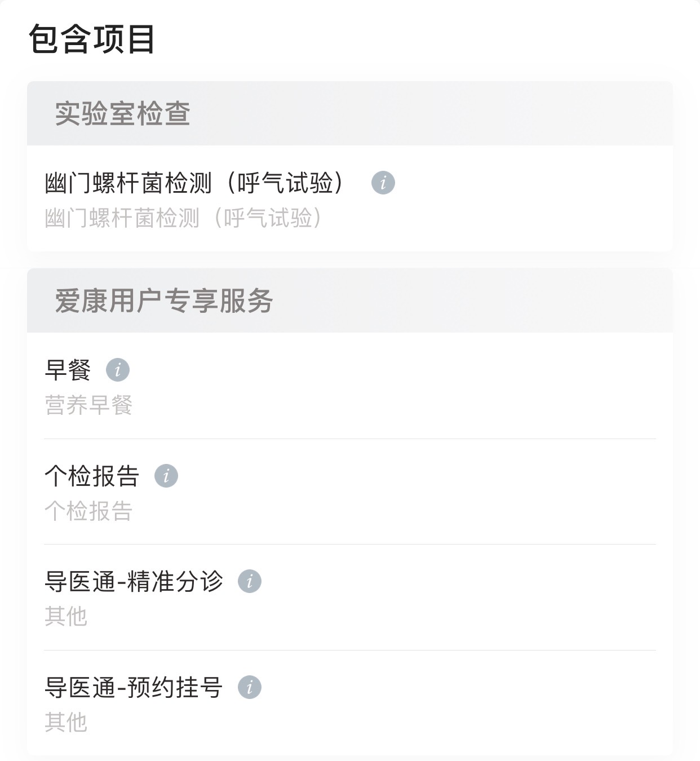Click 其他 under 导医通-预约挂号
Image resolution: width=700 pixels, height=761 pixels.
point(66,722)
